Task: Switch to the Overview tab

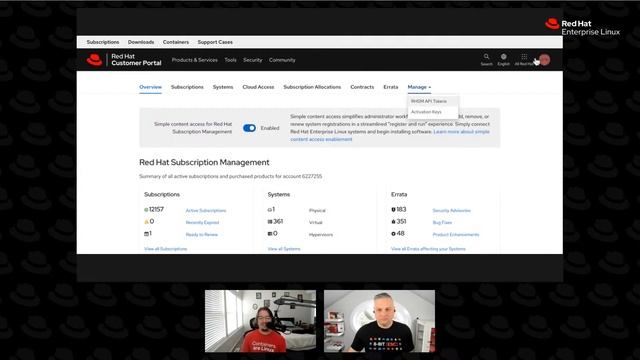Action: click(x=150, y=87)
